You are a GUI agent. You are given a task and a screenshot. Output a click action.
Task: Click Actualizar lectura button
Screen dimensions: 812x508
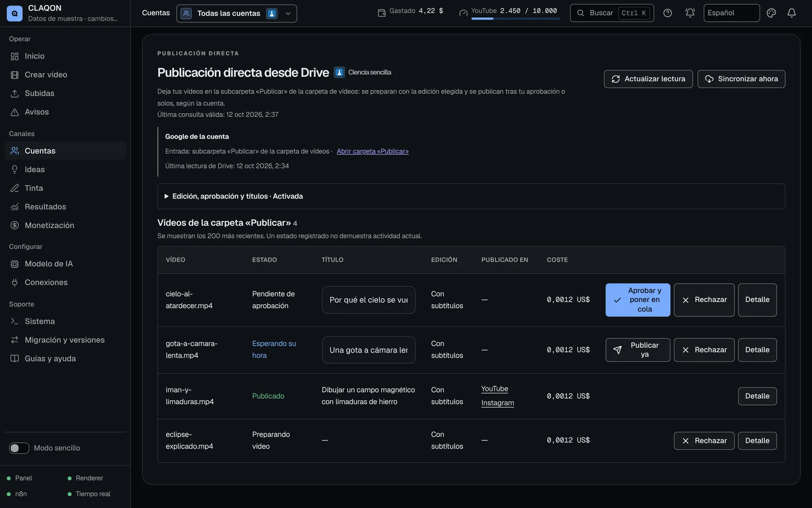648,79
